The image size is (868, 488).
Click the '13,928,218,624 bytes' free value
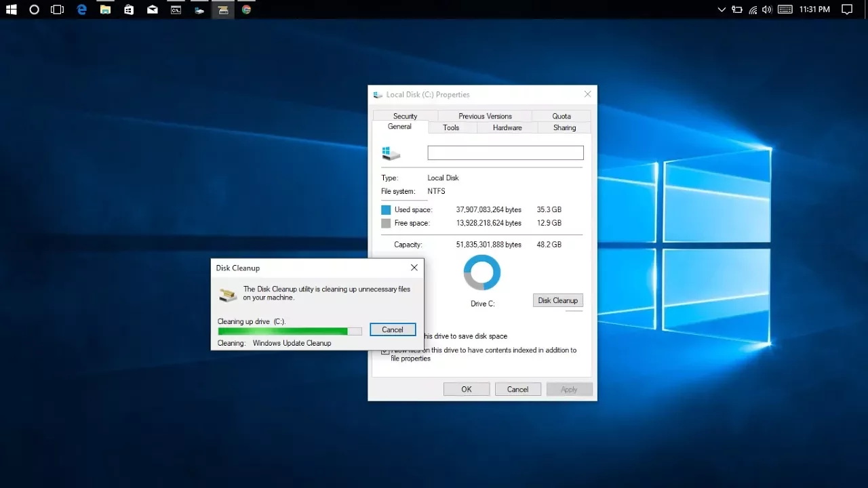488,223
